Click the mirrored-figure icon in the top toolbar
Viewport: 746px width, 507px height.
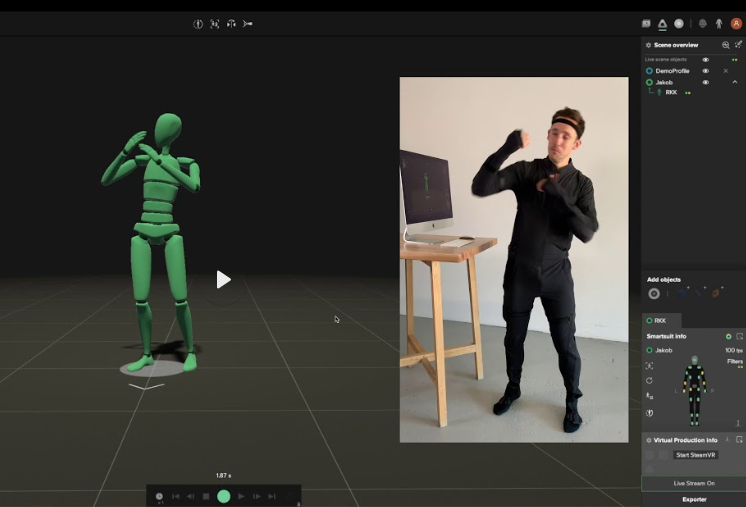tap(231, 24)
